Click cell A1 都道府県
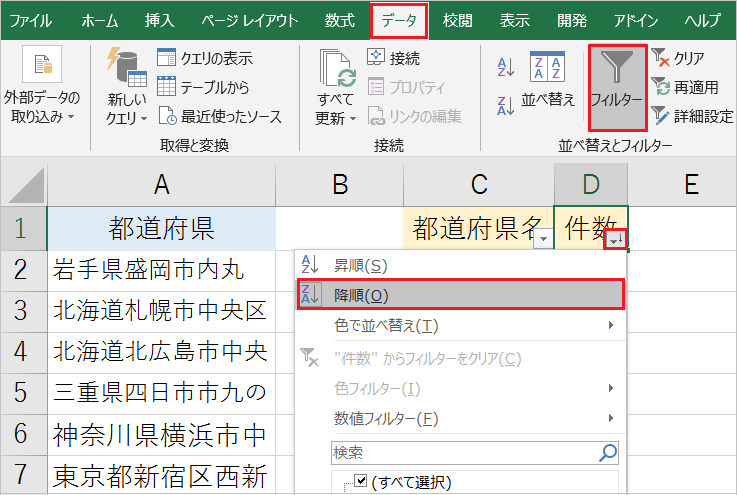The width and height of the screenshot is (737, 495). [x=161, y=228]
